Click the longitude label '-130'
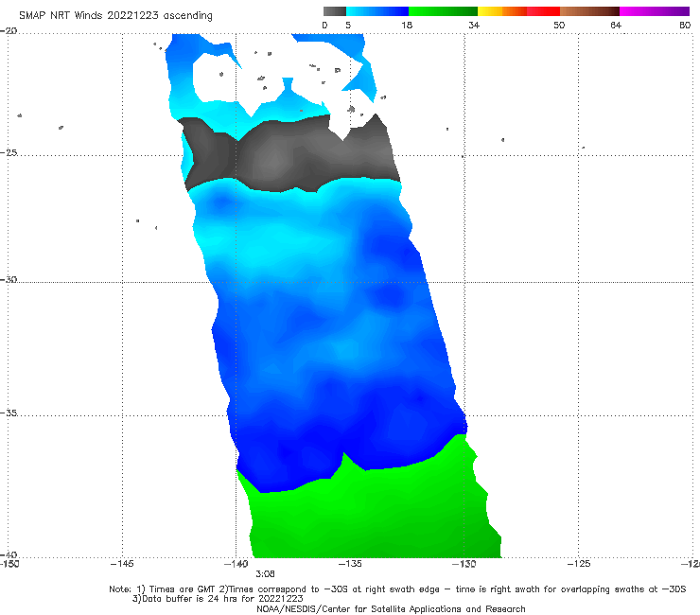Viewport: 700px width, 615px height. click(464, 564)
